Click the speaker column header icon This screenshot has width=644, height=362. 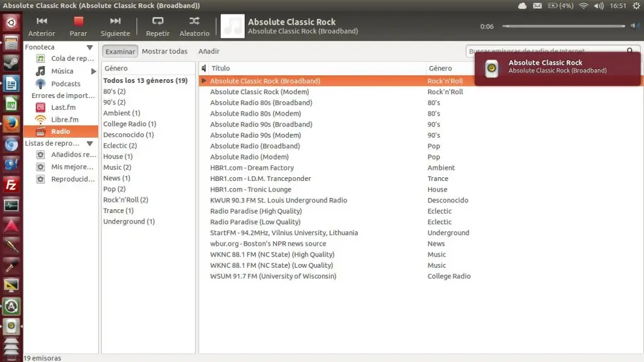pos(204,68)
